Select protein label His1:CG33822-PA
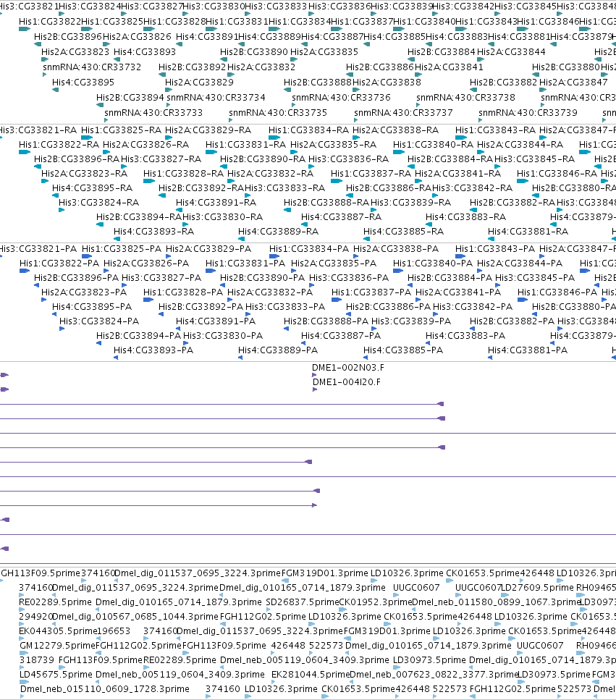The image size is (616, 700). (59, 263)
